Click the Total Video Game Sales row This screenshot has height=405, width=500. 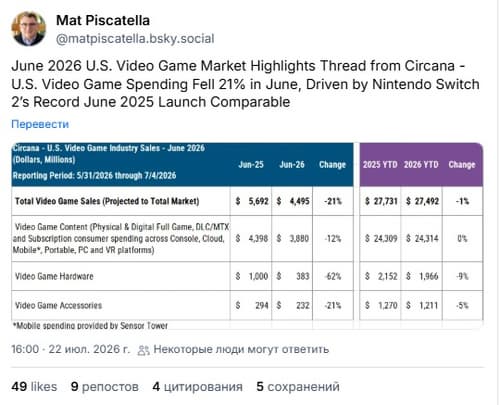pyautogui.click(x=247, y=201)
